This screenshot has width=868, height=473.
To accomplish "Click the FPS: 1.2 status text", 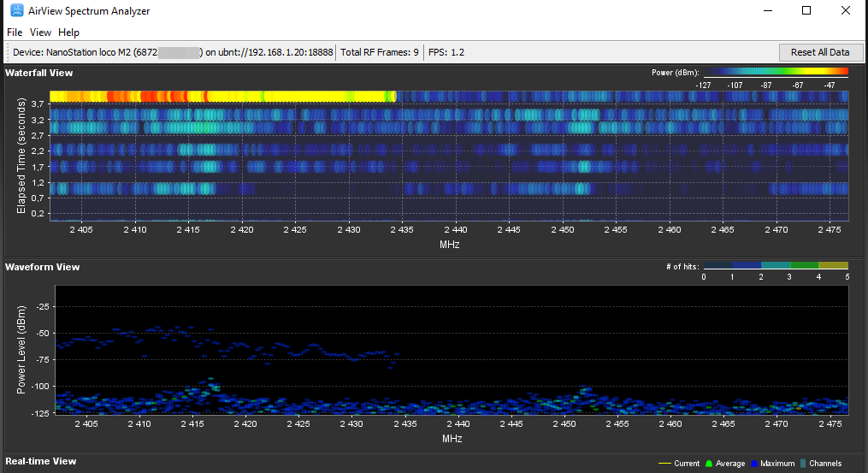I will point(446,52).
